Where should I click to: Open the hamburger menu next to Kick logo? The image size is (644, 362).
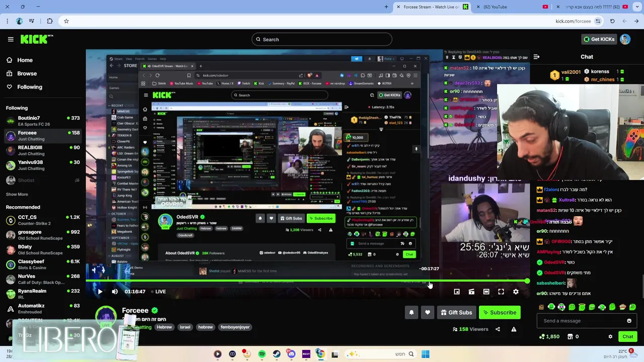(11, 39)
